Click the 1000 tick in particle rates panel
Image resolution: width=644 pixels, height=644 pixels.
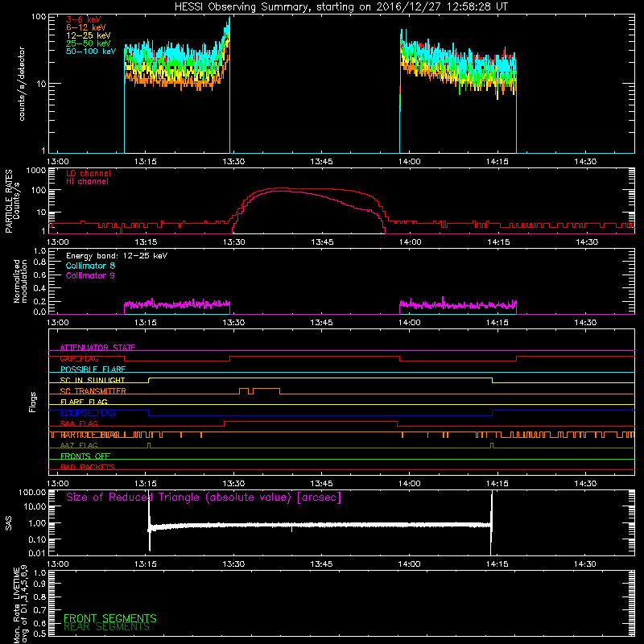click(35, 171)
